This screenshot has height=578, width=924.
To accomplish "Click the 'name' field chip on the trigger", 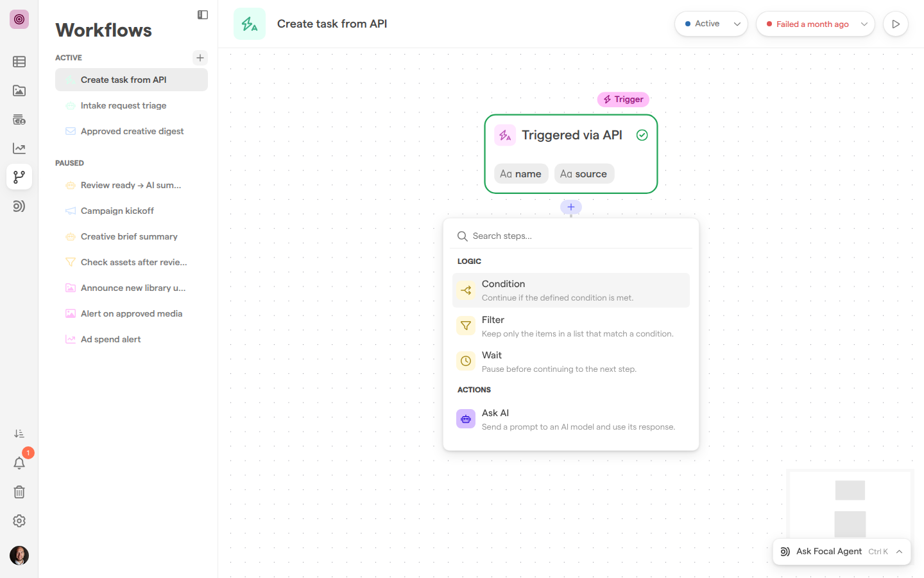I will (x=521, y=173).
